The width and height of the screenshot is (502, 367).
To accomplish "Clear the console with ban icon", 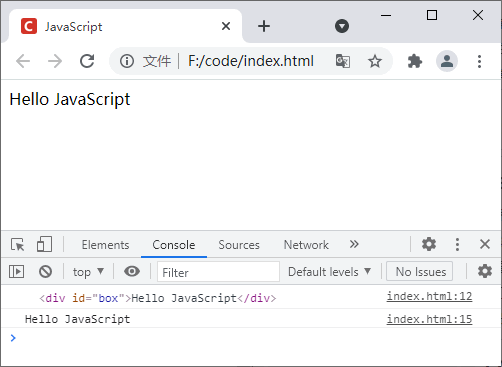I will [45, 272].
